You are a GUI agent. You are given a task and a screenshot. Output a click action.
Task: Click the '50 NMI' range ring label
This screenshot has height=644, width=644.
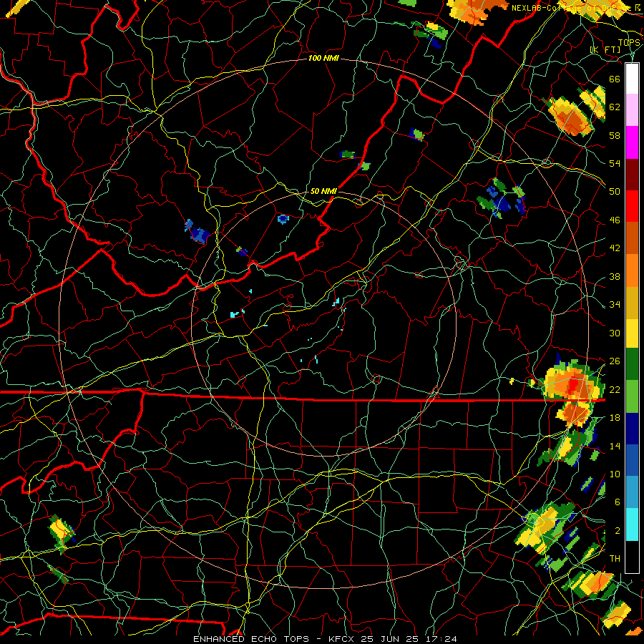click(323, 191)
